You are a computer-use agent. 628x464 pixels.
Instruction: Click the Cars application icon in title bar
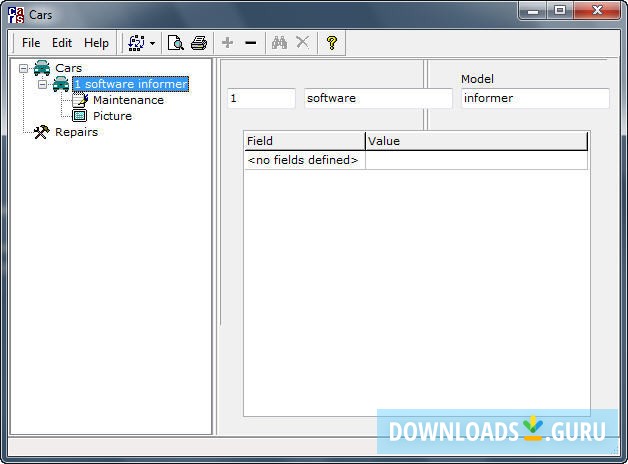tap(16, 15)
